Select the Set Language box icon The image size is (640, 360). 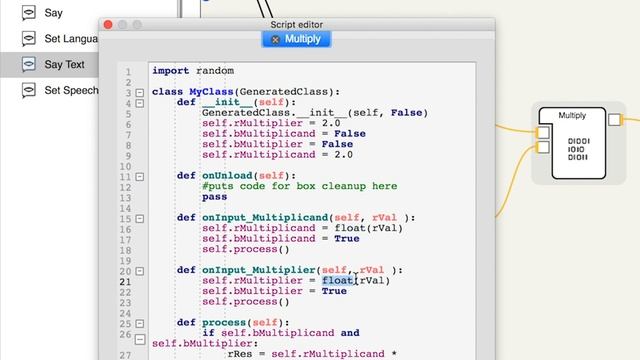pos(29,39)
